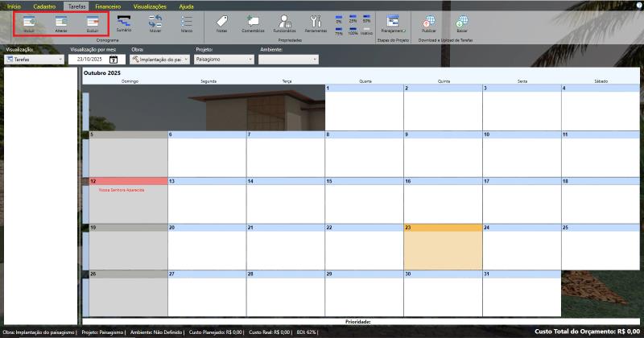Select October 23 highlighted calendar cell
The image size is (644, 338).
[x=441, y=251]
